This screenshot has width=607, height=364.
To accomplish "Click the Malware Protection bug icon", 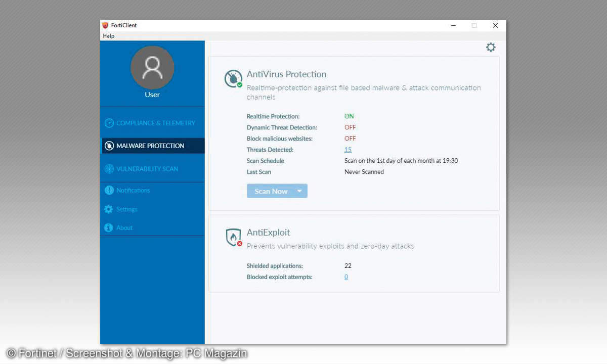I will click(109, 146).
